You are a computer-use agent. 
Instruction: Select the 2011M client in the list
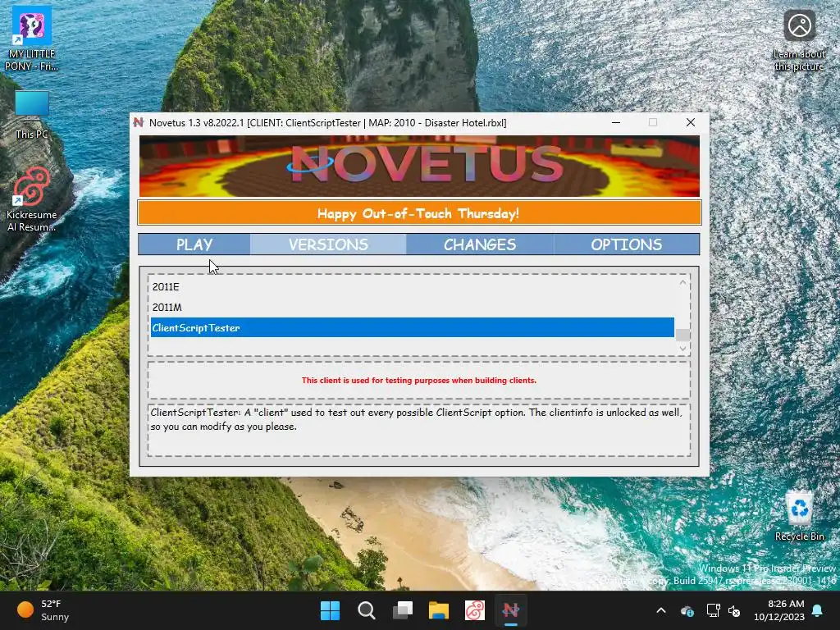click(x=412, y=307)
